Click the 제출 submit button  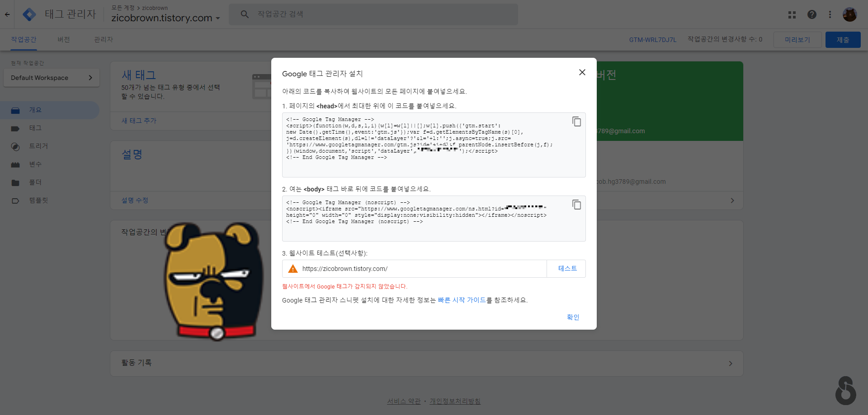click(843, 40)
